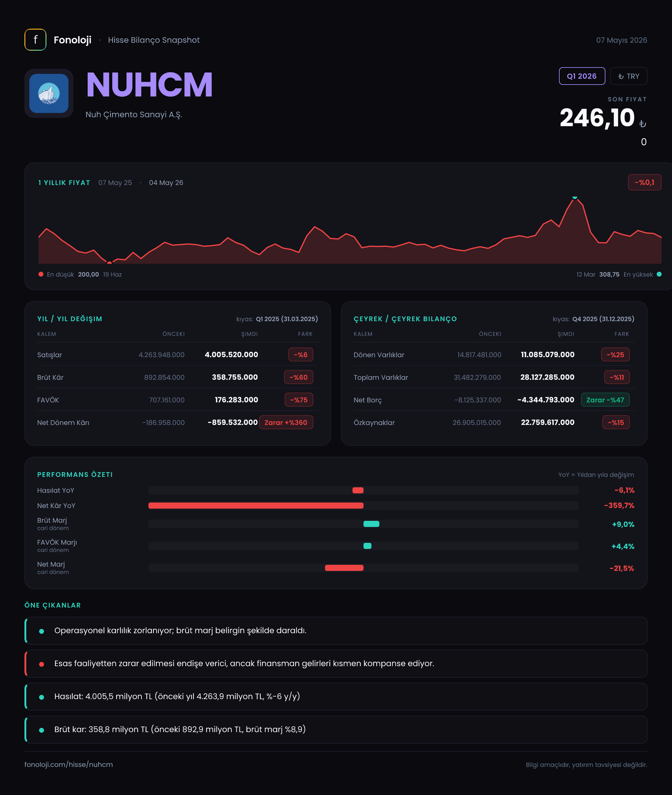Click the Net Kâr YoY red bar

click(x=256, y=506)
